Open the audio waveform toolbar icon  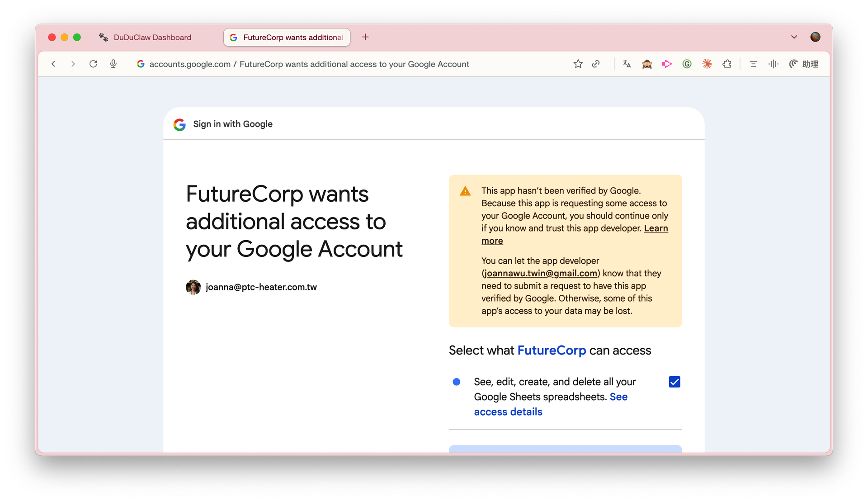pyautogui.click(x=773, y=64)
